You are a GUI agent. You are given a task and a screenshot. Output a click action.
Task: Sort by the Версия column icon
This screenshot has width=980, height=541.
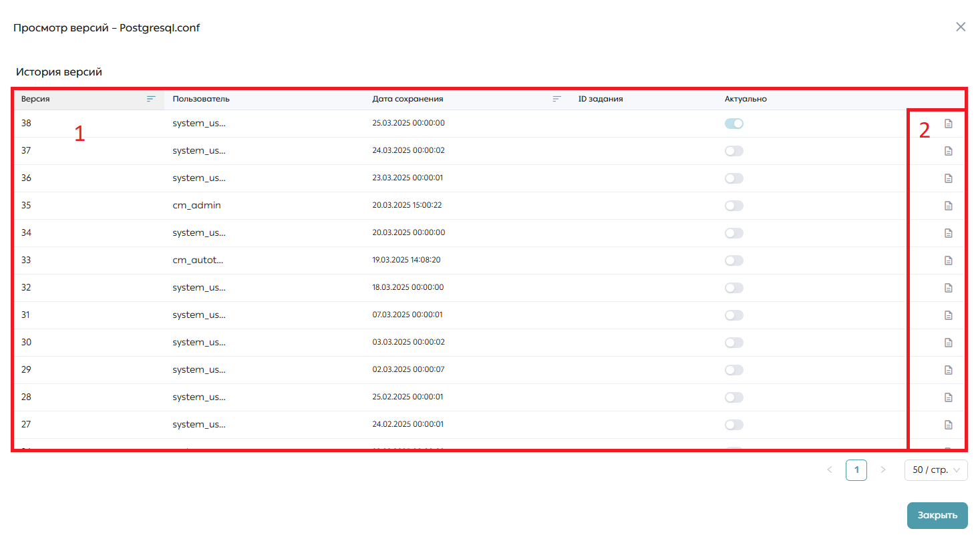151,99
